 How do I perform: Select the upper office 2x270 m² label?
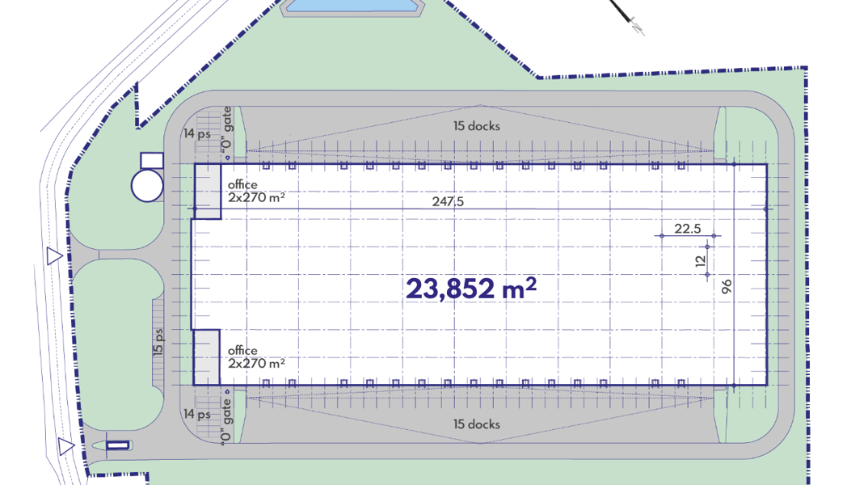256,191
